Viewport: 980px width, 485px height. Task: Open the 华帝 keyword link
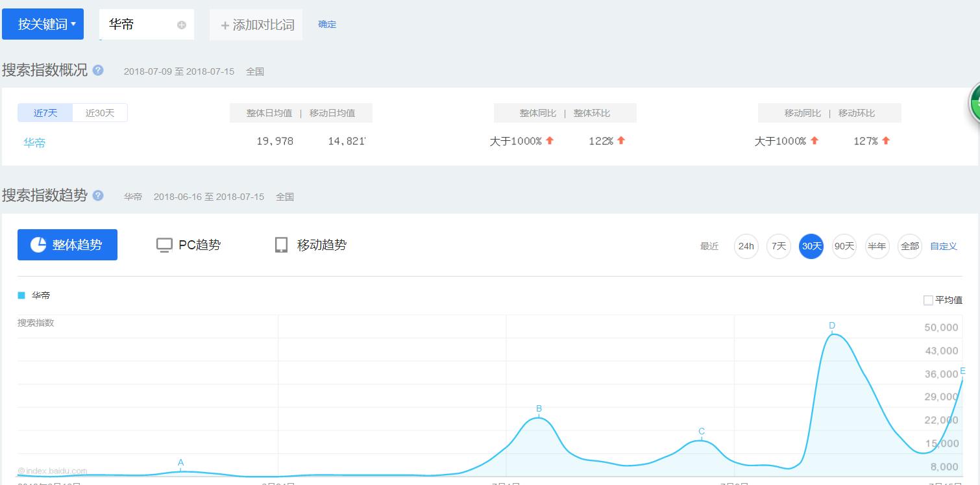tap(34, 142)
